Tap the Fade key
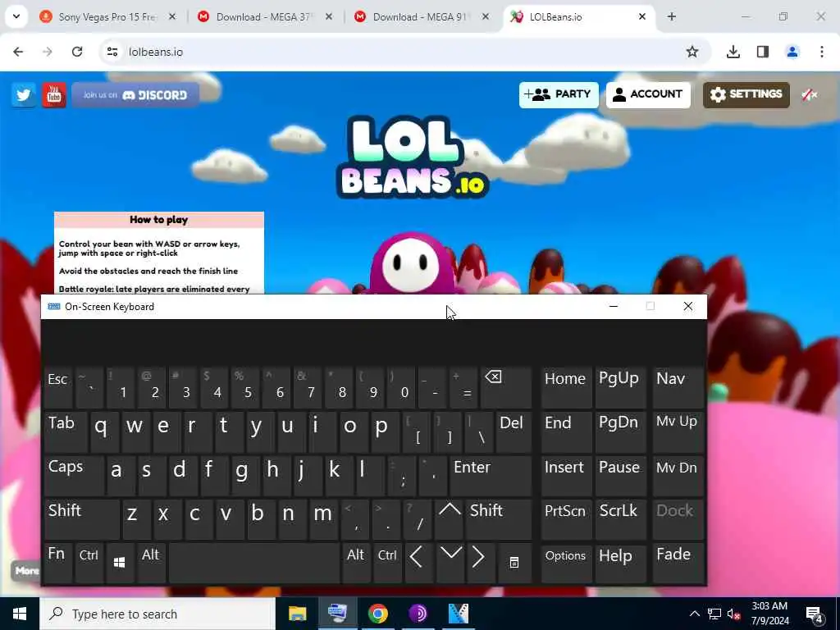Image resolution: width=840 pixels, height=630 pixels. pyautogui.click(x=678, y=563)
